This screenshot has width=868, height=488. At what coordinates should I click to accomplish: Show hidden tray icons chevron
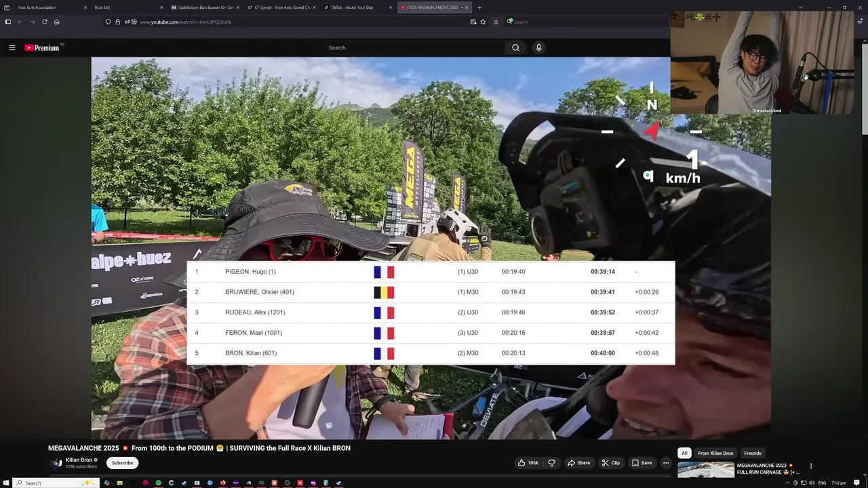pyautogui.click(x=788, y=483)
